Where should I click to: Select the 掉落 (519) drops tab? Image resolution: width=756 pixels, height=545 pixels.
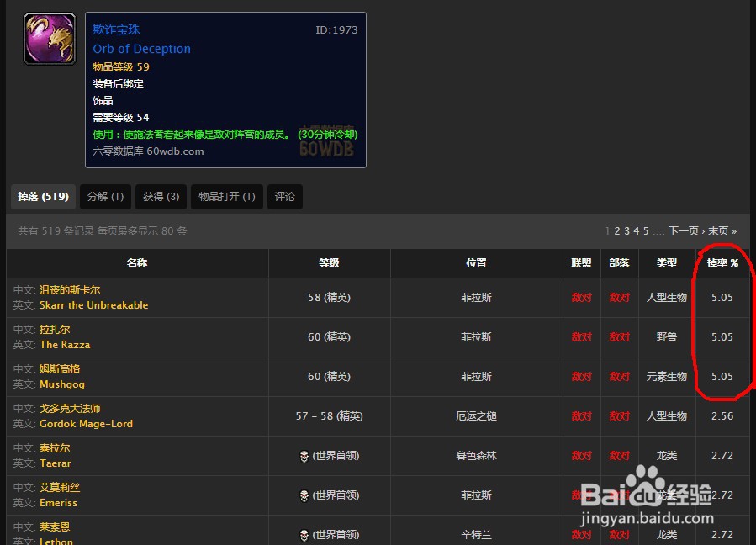[43, 196]
